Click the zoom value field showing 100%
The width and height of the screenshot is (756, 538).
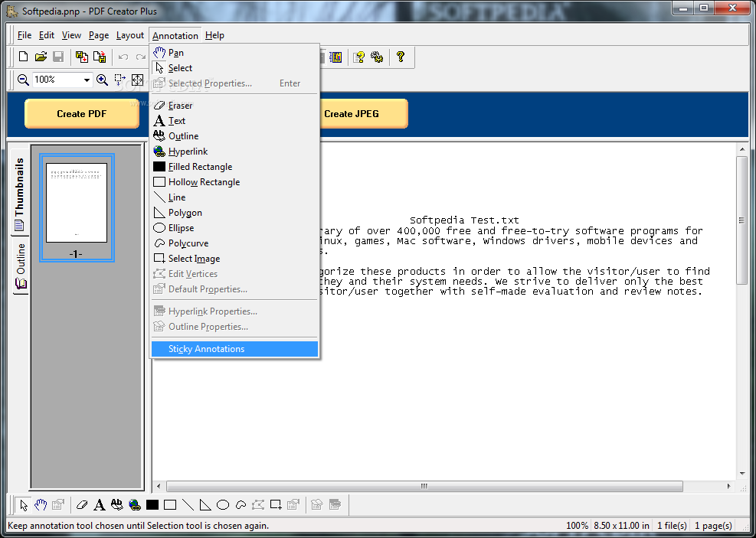tap(57, 80)
